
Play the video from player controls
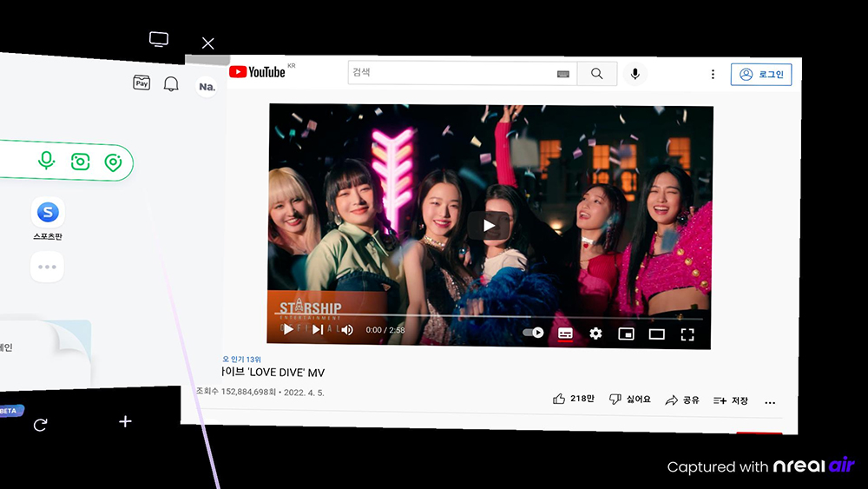pyautogui.click(x=288, y=329)
